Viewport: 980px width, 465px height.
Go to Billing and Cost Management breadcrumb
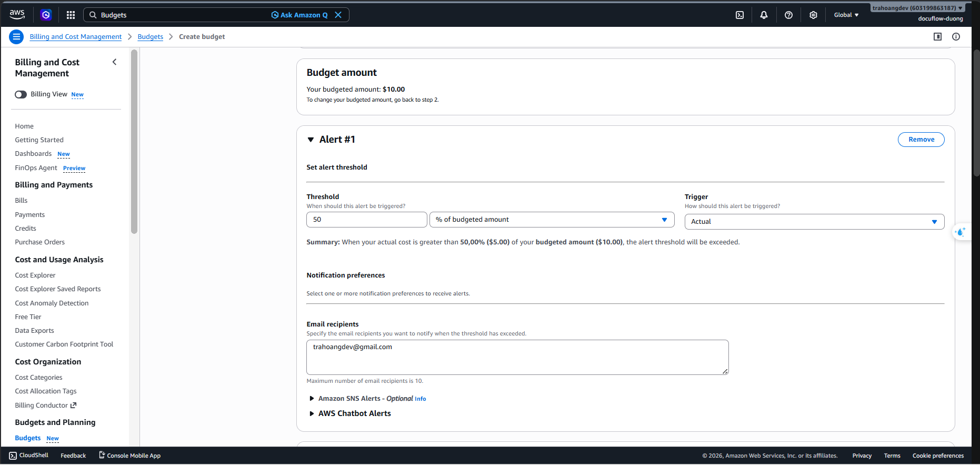[76, 37]
